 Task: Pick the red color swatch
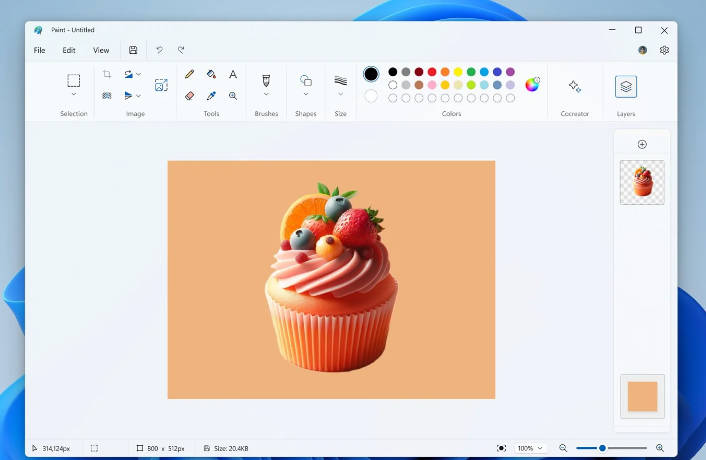point(432,72)
